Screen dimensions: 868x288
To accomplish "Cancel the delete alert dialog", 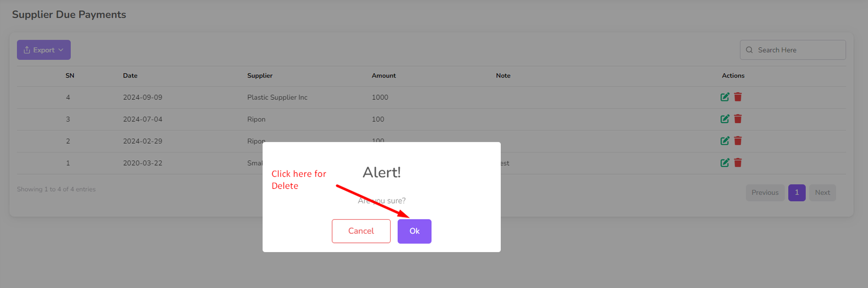I will pos(361,231).
